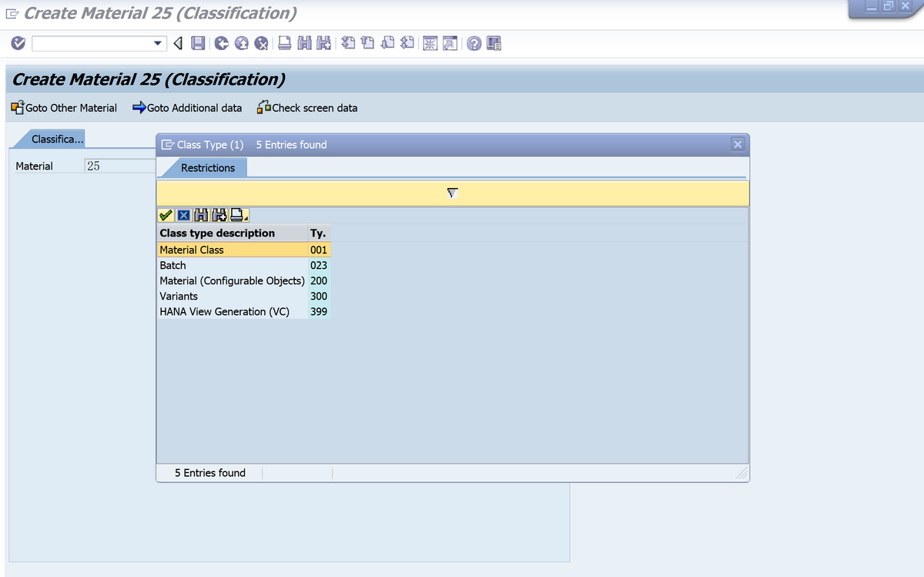Click the Find icon inside the dialog
This screenshot has width=924, height=577.
click(200, 215)
